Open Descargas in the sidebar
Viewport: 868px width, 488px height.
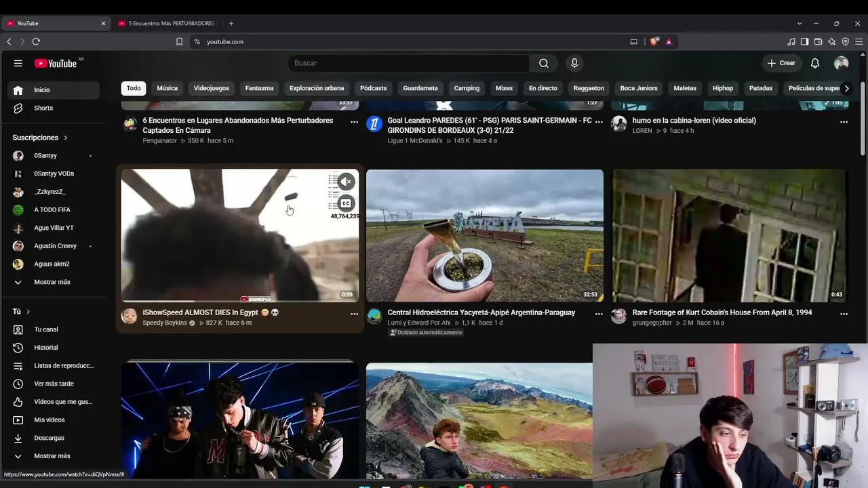click(x=53, y=438)
